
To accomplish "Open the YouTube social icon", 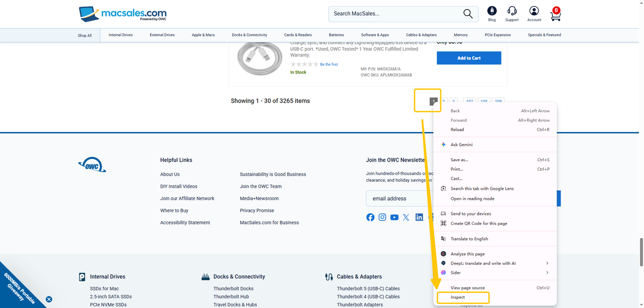I will click(x=394, y=217).
